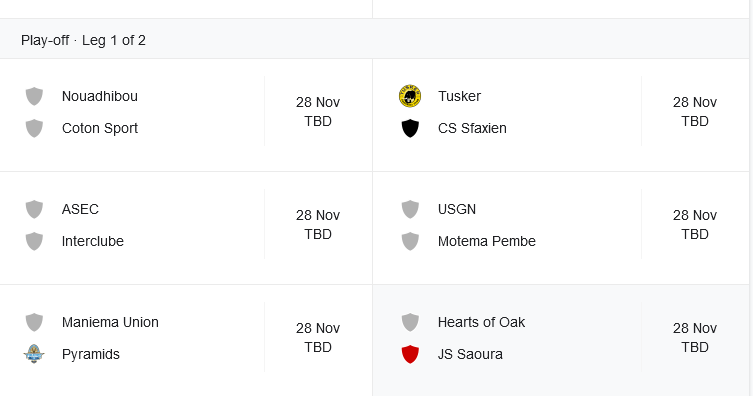Click the Tusker club crest icon
Viewport: 753px width, 396px height.
(410, 96)
